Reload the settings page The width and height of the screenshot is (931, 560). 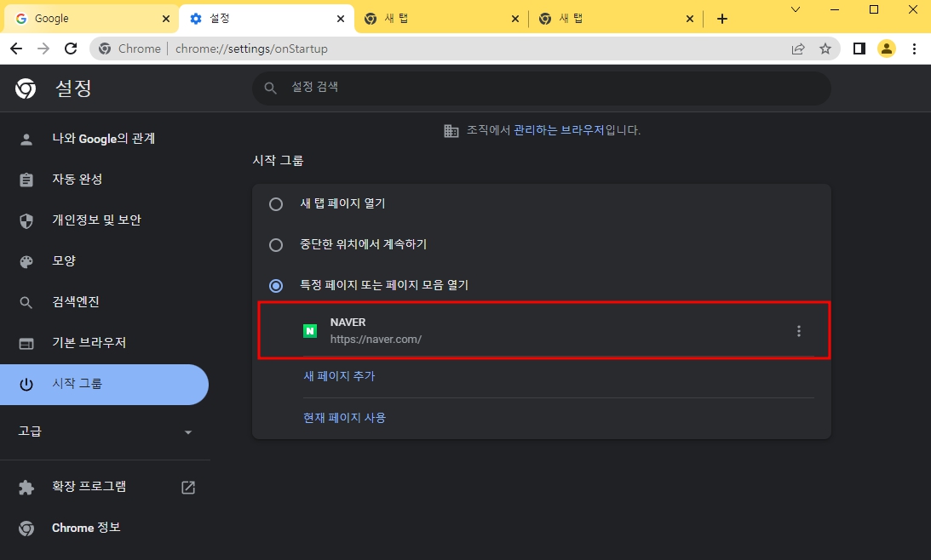tap(72, 49)
